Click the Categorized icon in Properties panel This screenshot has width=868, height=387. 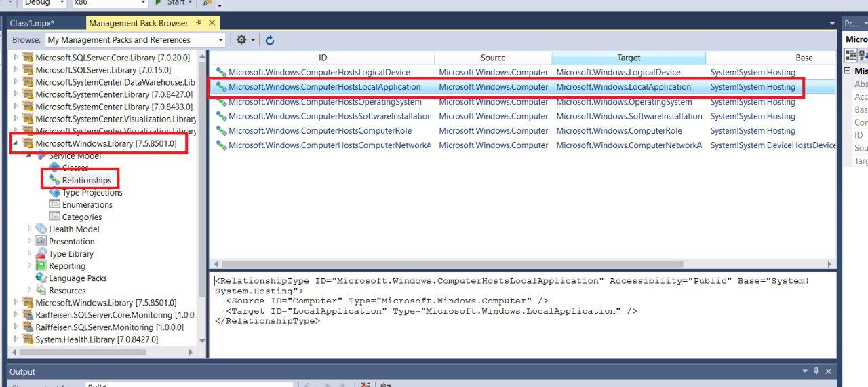(851, 56)
